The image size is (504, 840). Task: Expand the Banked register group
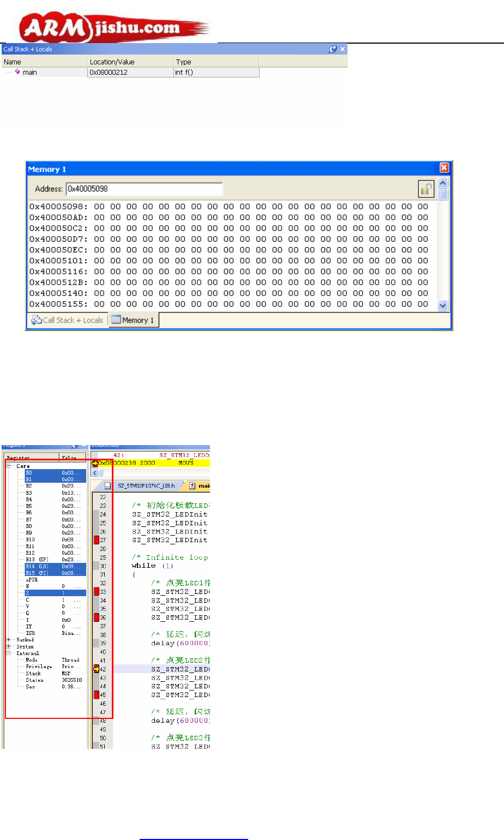pos(9,640)
